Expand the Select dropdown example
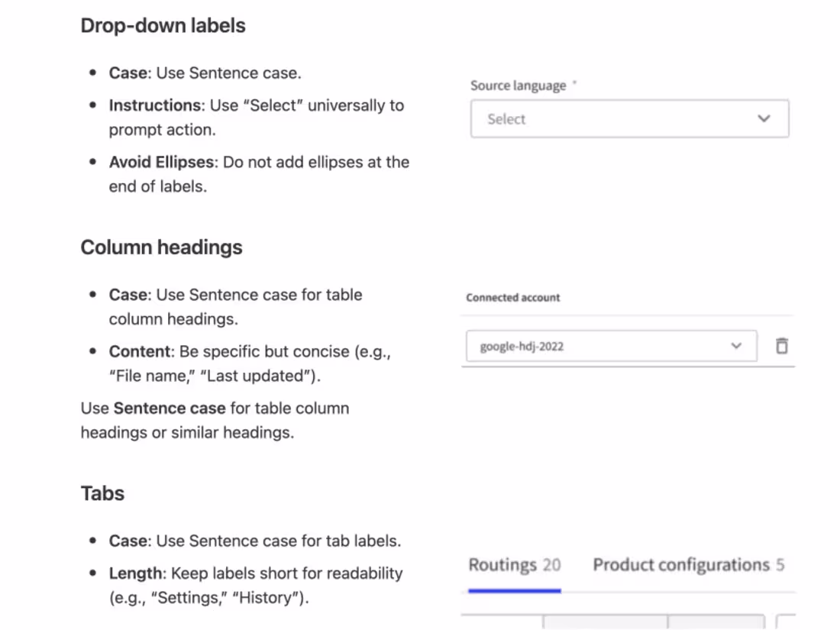This screenshot has height=630, width=840. click(629, 118)
